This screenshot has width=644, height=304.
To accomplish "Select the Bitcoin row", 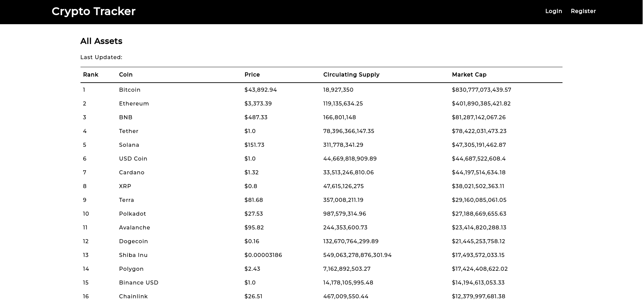I will point(129,90).
